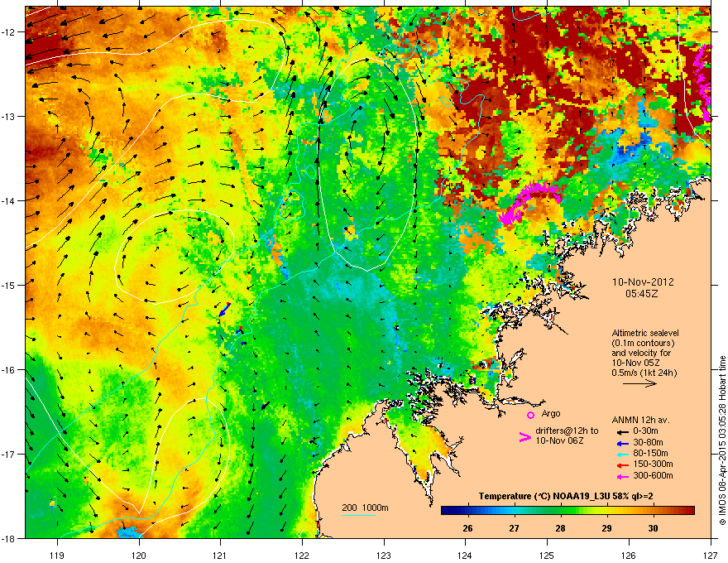Click the longitude axis label '119'
728x563 pixels.
tap(57, 555)
